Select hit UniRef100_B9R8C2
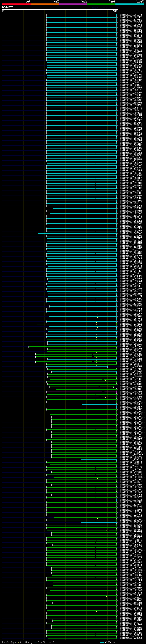This screenshot has width=146, height=644. 131,95
